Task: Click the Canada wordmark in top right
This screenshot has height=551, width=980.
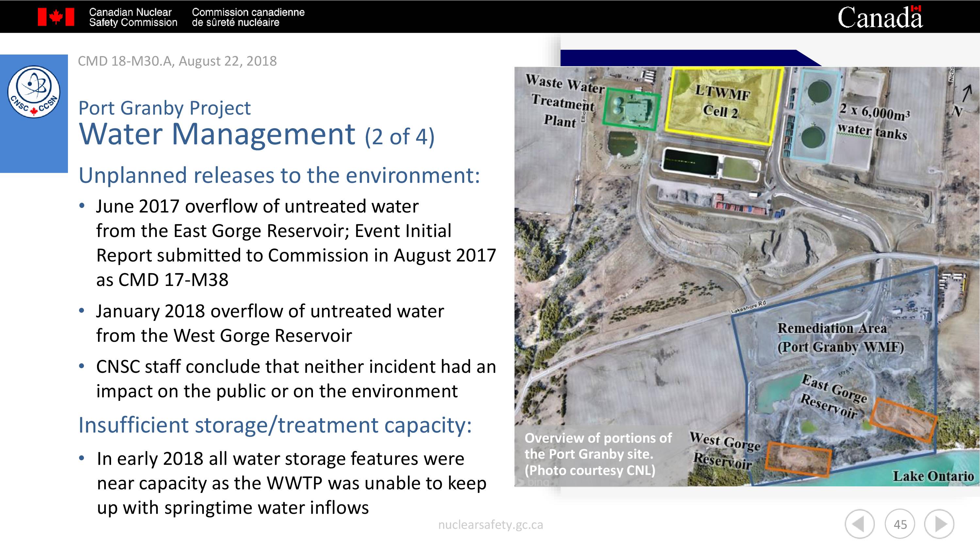Action: (880, 17)
